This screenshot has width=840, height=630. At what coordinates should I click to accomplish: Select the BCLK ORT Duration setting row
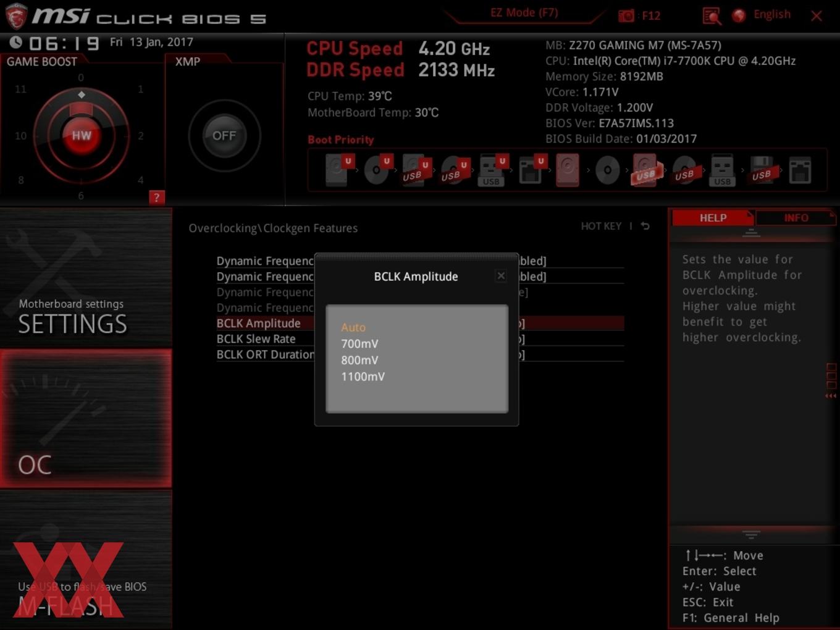[x=420, y=355]
